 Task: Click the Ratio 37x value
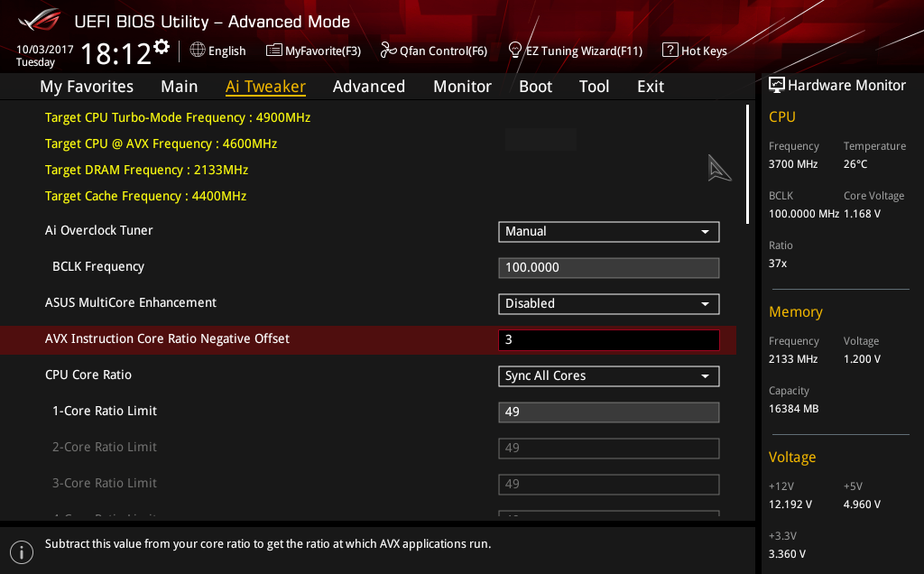coord(778,264)
